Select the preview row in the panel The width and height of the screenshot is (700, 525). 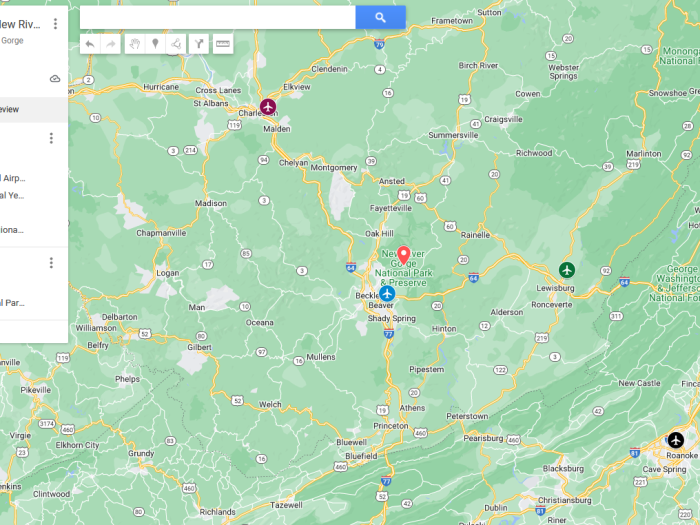34,109
